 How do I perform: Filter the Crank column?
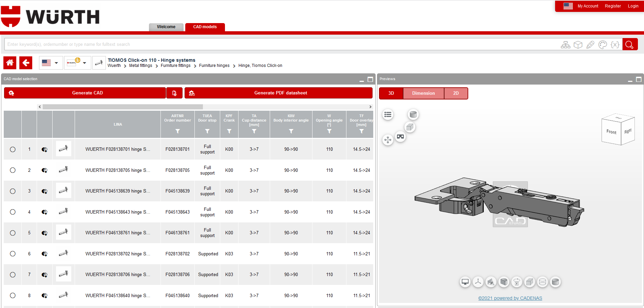coord(229,131)
